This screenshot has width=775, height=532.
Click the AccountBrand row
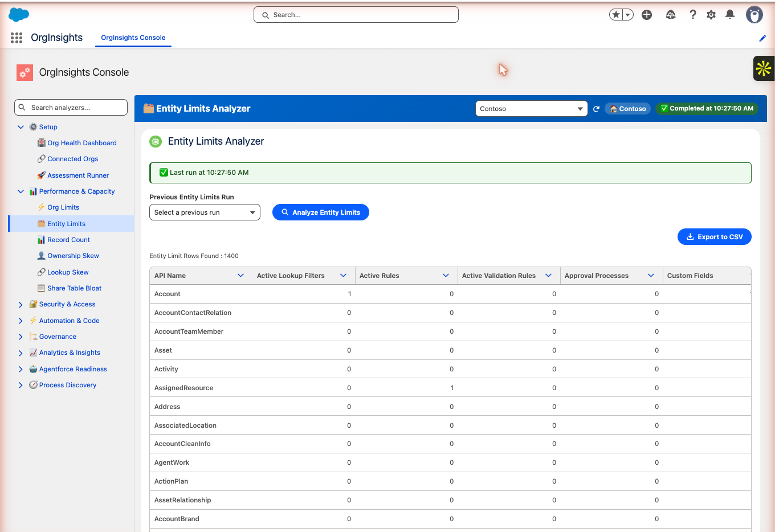click(450, 519)
